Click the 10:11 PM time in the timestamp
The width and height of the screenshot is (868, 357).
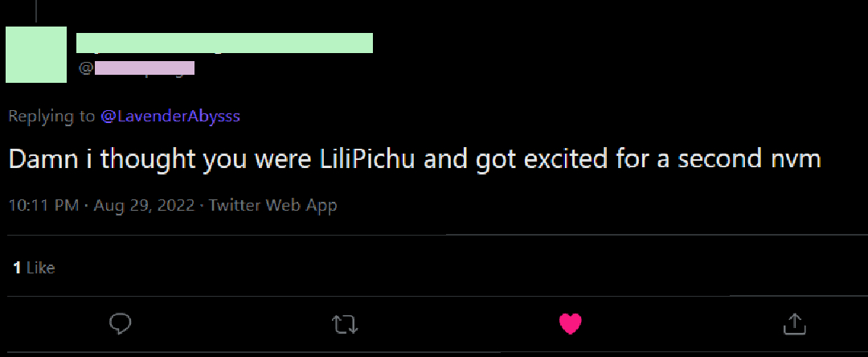coord(43,205)
